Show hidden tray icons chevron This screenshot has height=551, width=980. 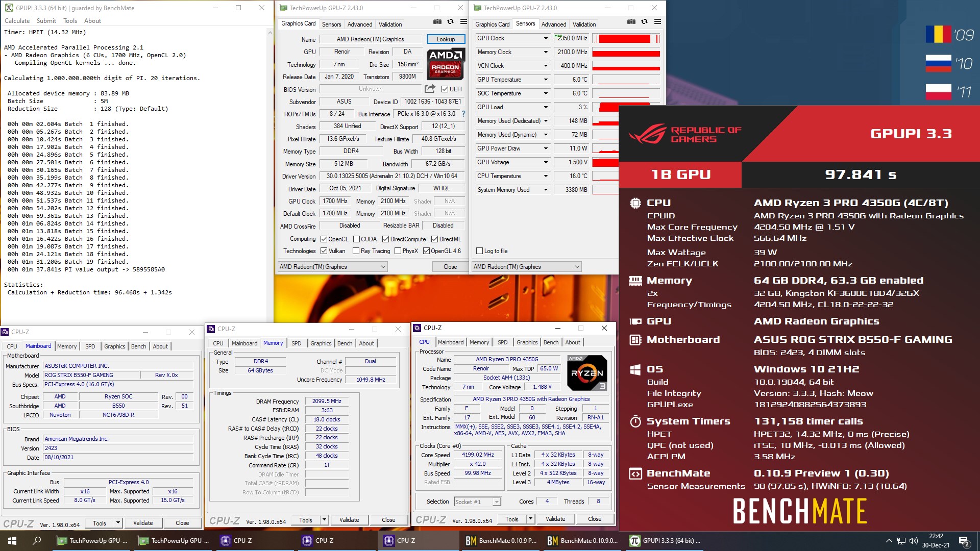889,541
